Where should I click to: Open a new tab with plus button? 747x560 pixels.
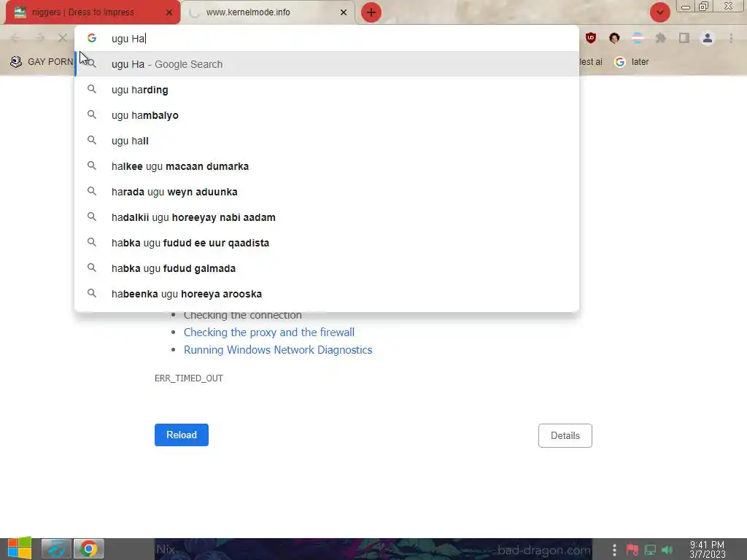(x=371, y=12)
